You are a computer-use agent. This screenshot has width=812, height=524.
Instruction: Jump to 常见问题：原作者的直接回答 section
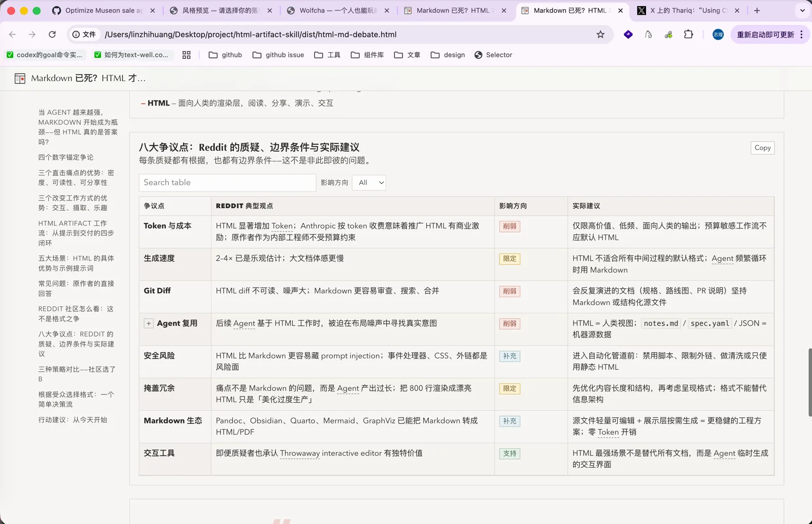click(76, 288)
